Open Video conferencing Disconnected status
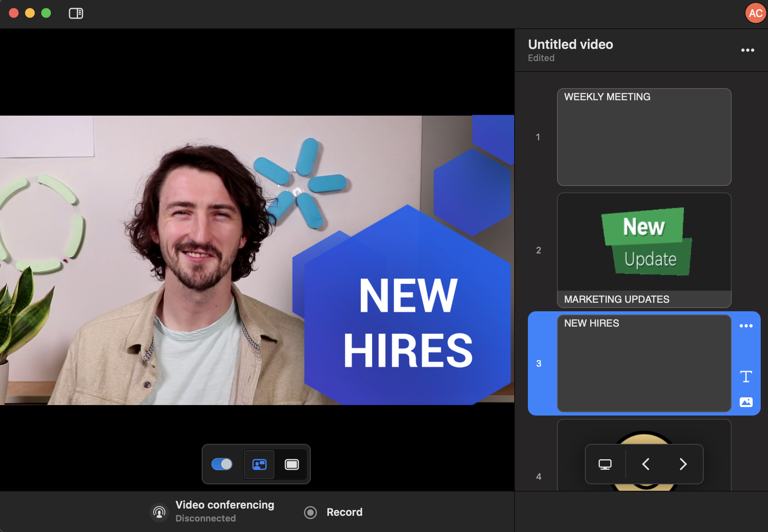This screenshot has height=532, width=768. [225, 511]
